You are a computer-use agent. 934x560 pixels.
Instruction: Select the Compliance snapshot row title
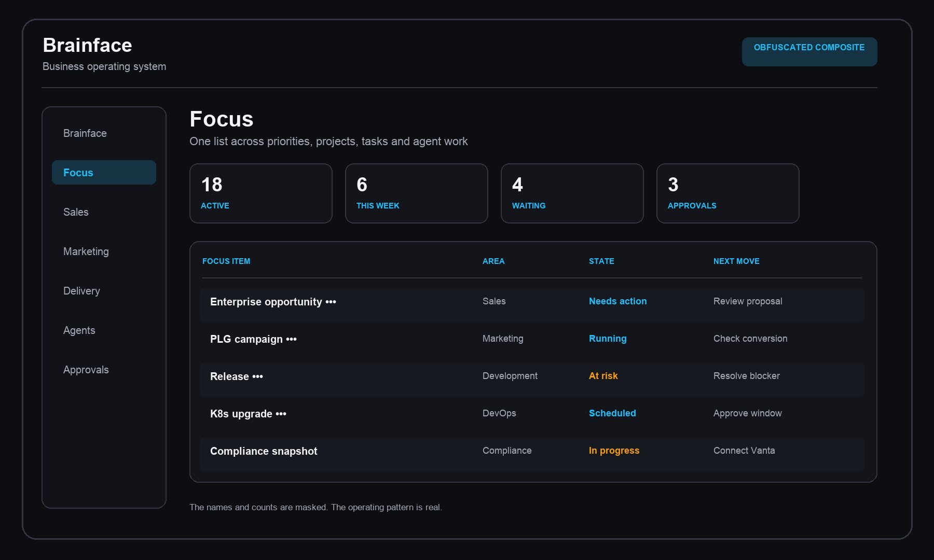(264, 451)
